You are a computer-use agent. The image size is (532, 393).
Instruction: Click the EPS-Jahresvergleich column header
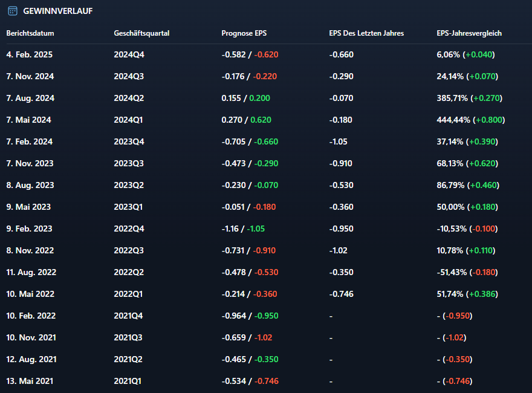point(469,33)
